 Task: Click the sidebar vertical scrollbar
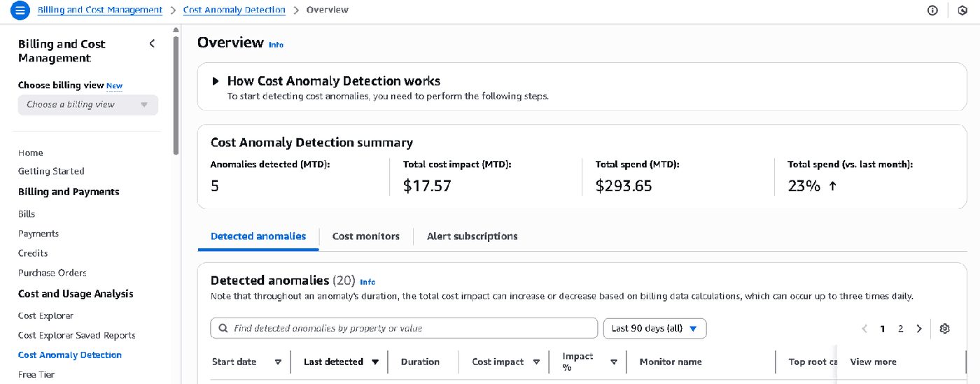tap(176, 94)
